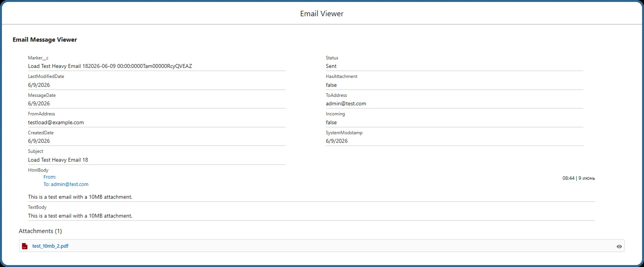
Task: Preview attachment with the eye icon
Action: (619, 247)
